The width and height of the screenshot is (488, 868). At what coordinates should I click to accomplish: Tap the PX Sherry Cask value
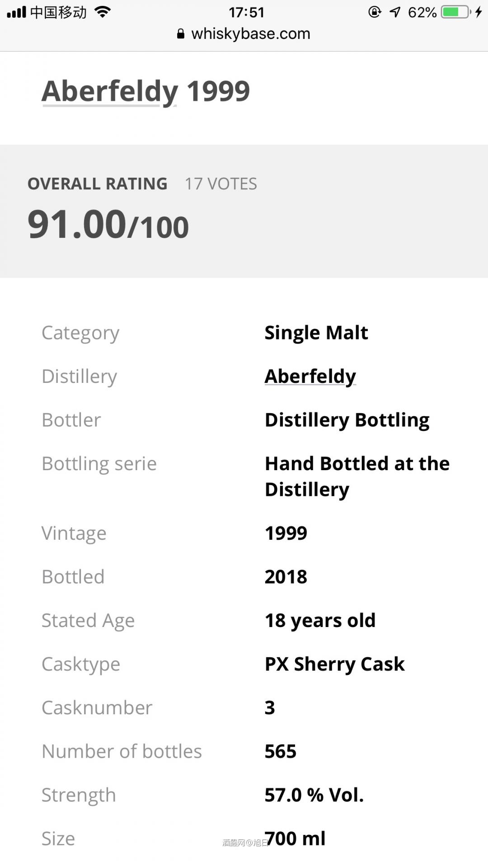[x=334, y=664]
